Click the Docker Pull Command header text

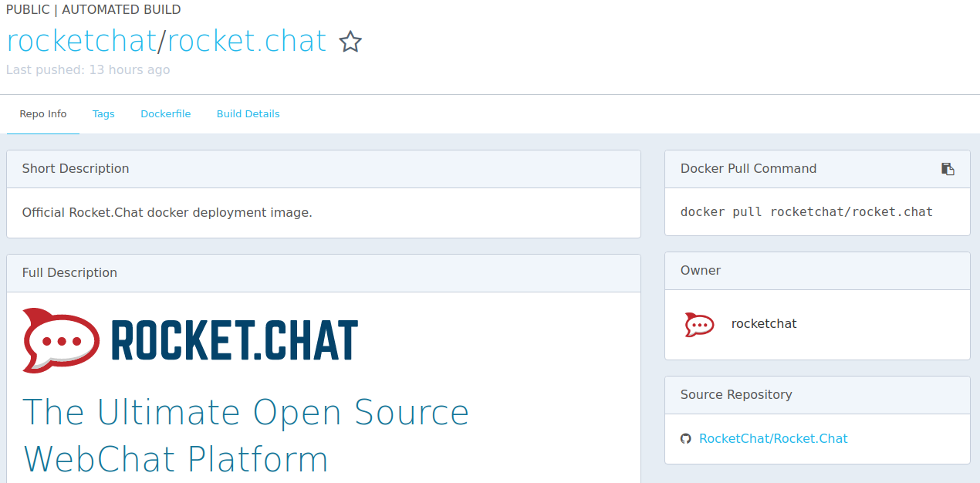pos(749,169)
